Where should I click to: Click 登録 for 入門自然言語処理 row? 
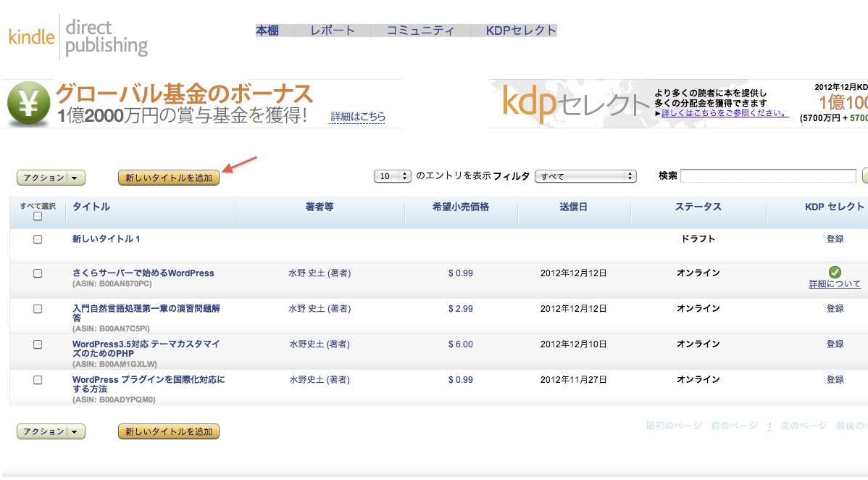coord(835,309)
